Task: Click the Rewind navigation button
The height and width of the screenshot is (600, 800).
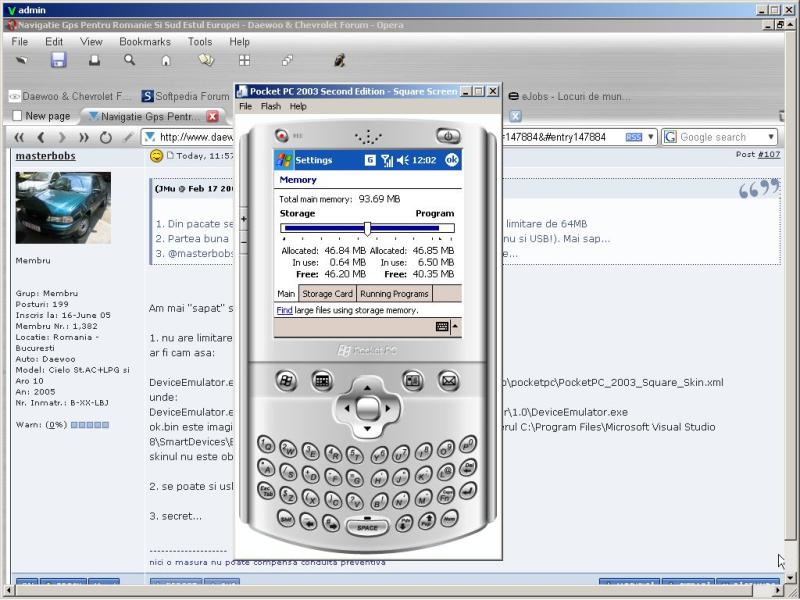Action: [x=19, y=137]
